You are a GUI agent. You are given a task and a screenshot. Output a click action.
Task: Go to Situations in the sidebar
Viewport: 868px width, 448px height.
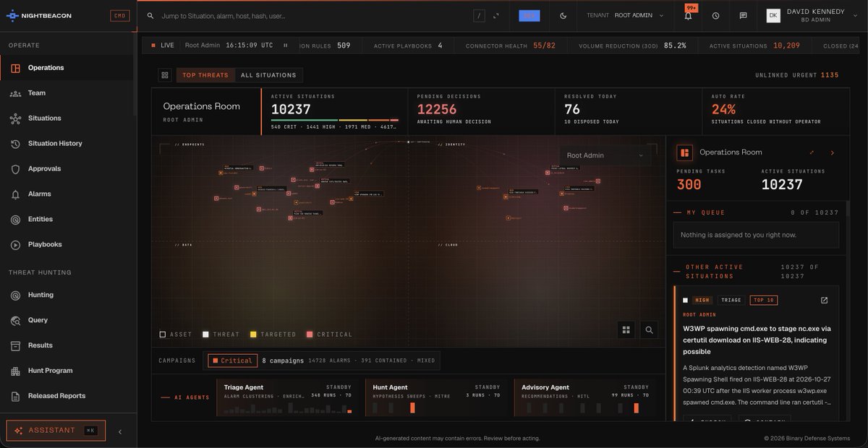pyautogui.click(x=67, y=119)
